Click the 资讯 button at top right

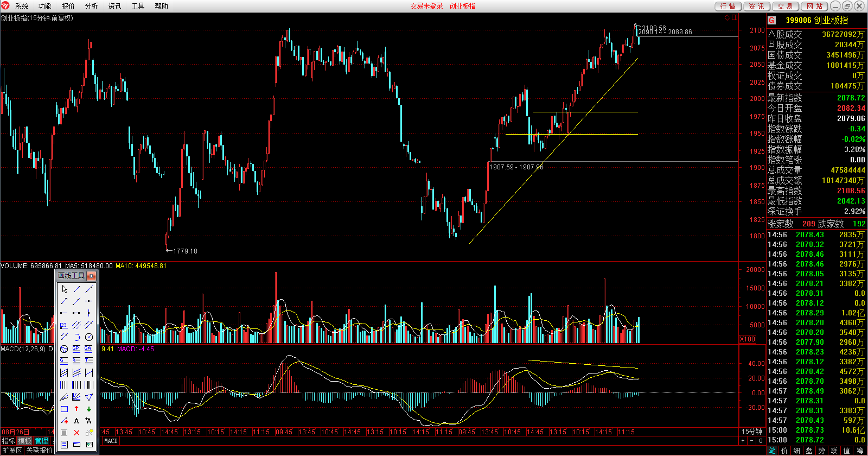[x=757, y=6]
